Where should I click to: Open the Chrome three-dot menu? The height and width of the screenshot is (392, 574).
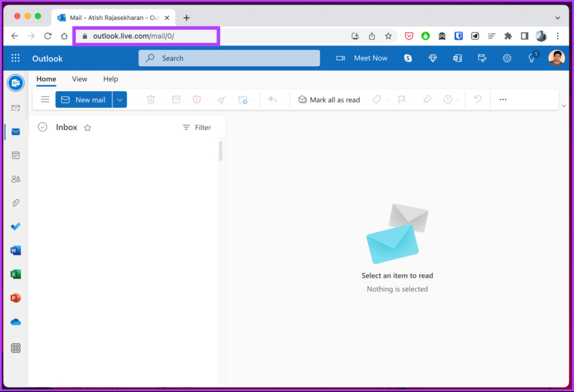click(558, 36)
